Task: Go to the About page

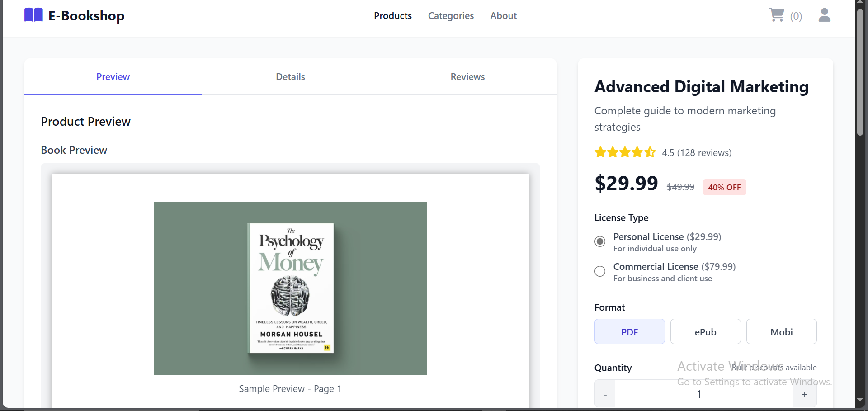Action: pos(503,16)
